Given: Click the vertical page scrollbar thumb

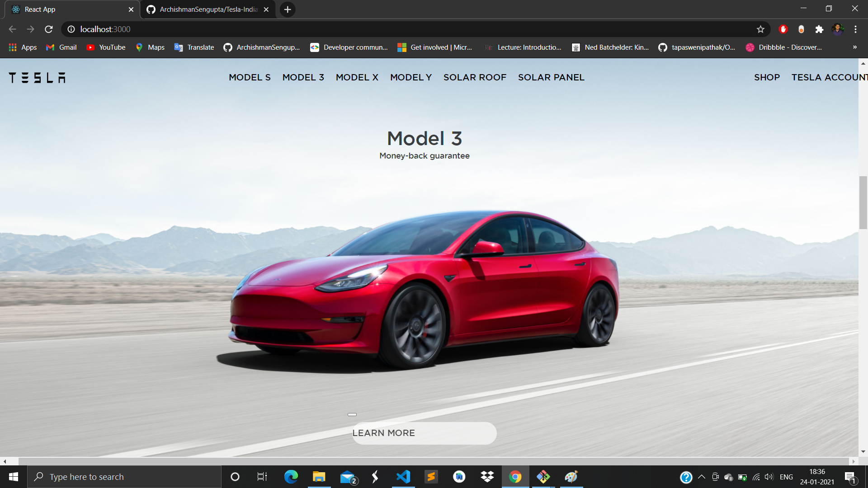Looking at the screenshot, I should (863, 202).
